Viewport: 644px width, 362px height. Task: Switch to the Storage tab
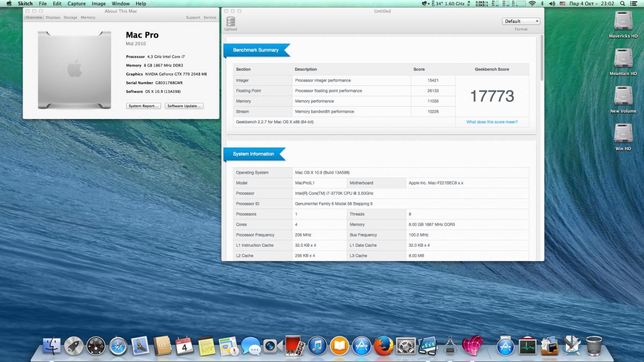70,17
